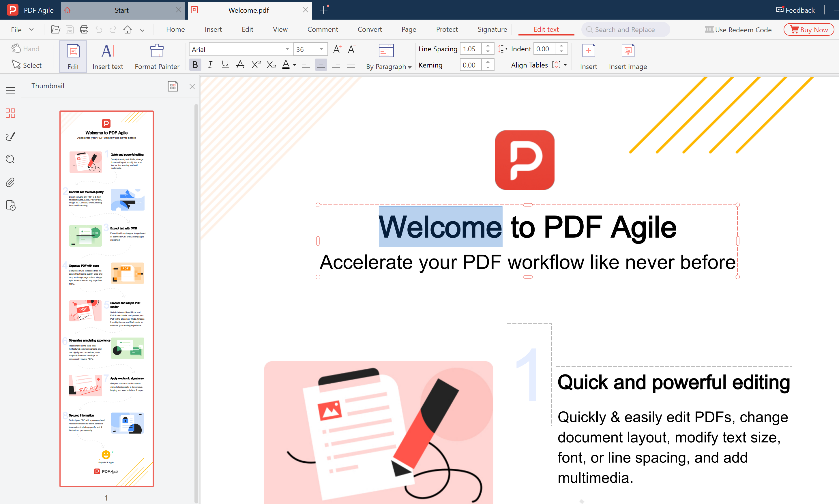
Task: Open the hamburger menu sidebar icon
Action: coord(10,90)
